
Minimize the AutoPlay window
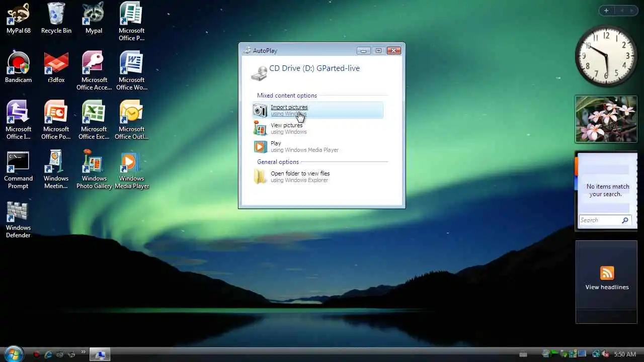[363, 50]
